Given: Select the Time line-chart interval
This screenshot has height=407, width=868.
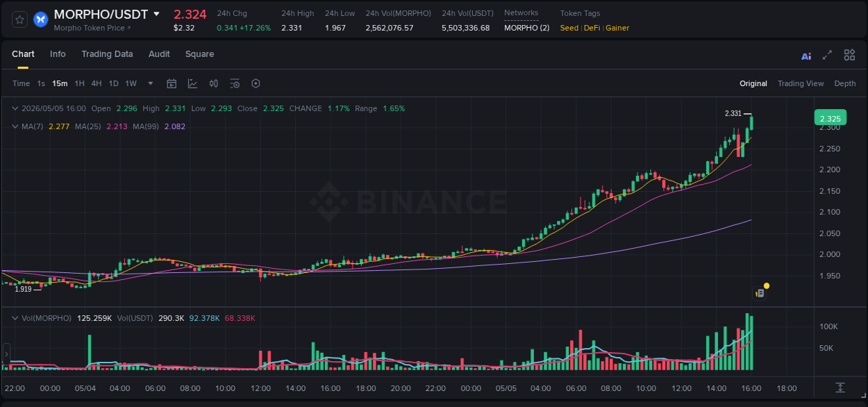Looking at the screenshot, I should point(21,83).
